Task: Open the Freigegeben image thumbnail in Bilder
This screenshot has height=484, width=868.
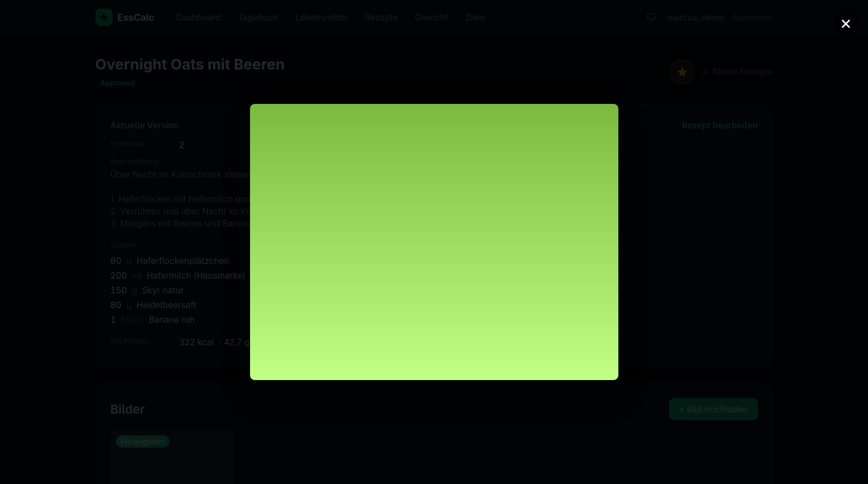Action: pos(172,457)
